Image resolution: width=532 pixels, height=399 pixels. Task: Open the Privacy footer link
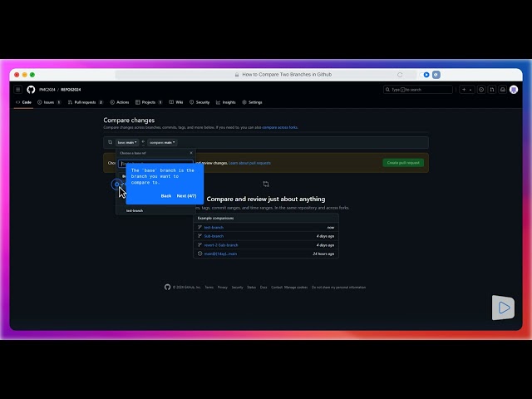(223, 288)
